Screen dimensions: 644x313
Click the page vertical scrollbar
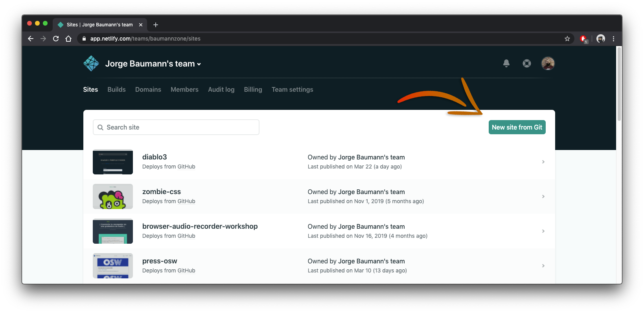(619, 84)
